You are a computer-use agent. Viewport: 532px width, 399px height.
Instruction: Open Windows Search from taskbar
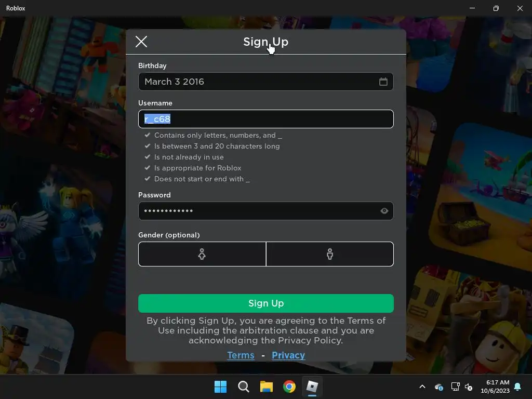(x=243, y=387)
